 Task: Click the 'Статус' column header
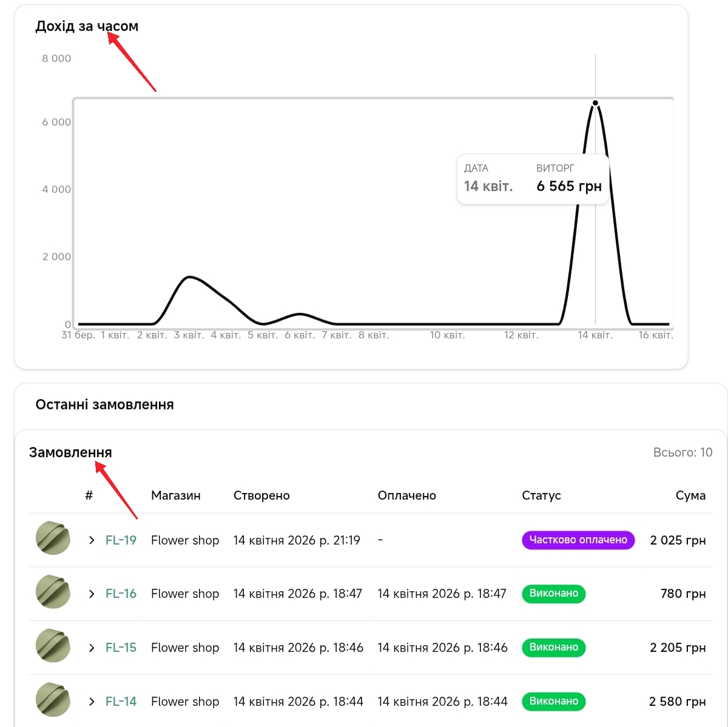click(541, 495)
